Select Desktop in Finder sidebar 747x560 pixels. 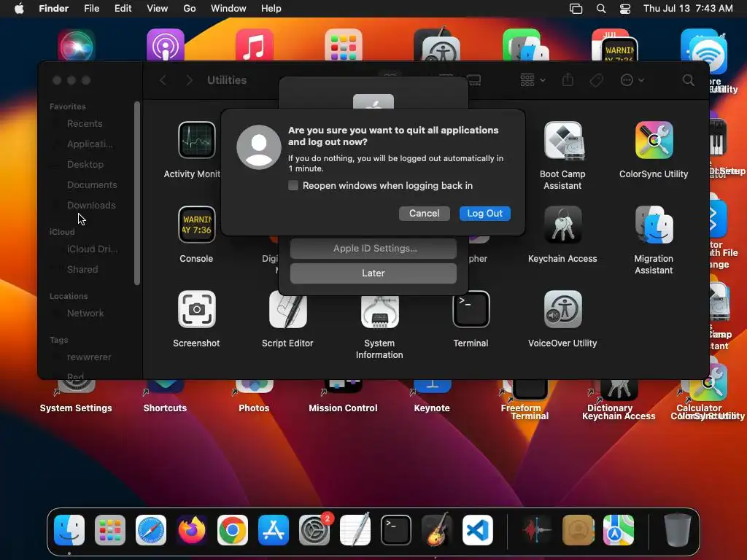point(85,165)
